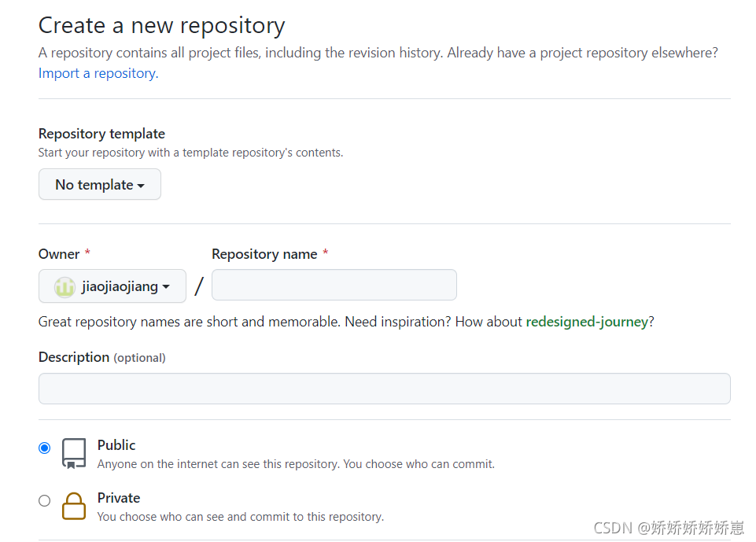Click the slash between owner and repository name
Screen dimensions: 756x542
tap(197, 286)
